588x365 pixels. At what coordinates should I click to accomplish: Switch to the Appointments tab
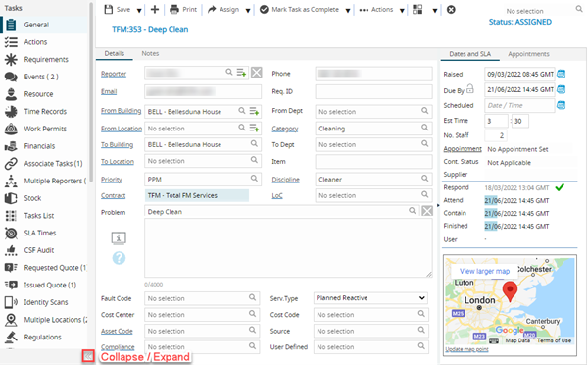(528, 54)
